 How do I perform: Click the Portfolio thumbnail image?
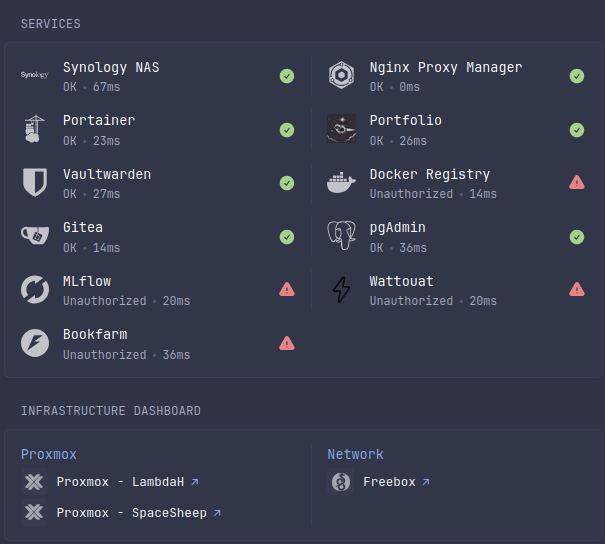[342, 128]
